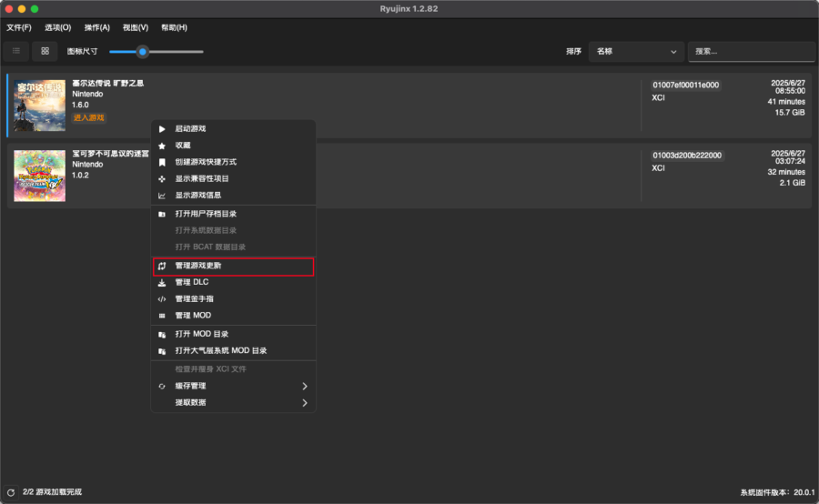Click the download icon beside 管理 DLC
This screenshot has height=504, width=819.
coord(162,283)
